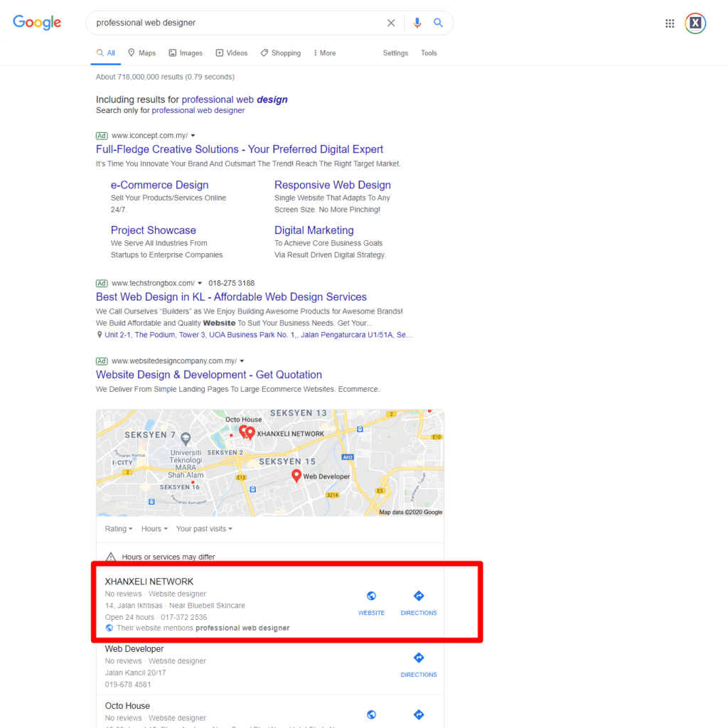Open Octo House business listing
Screen dimensions: 728x728
pyautogui.click(x=127, y=706)
